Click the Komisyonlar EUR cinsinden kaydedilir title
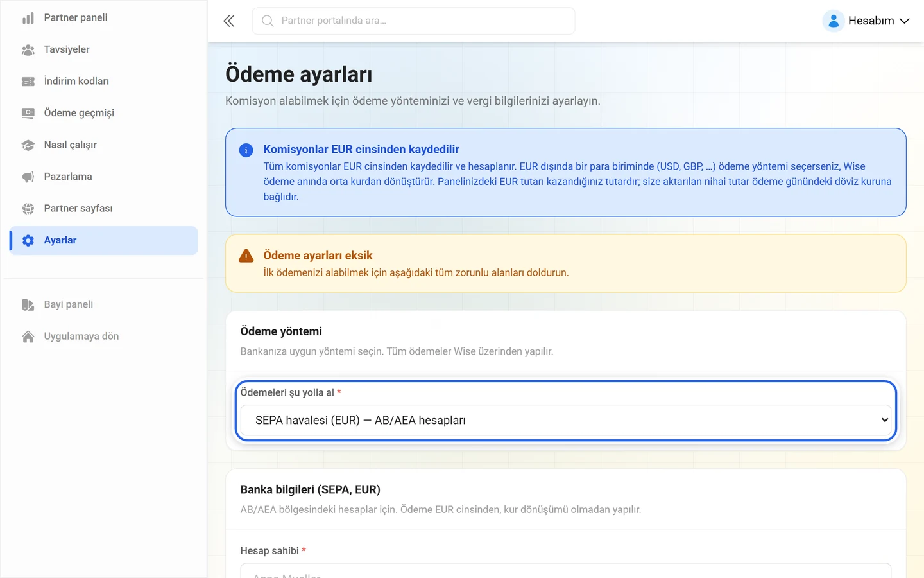The height and width of the screenshot is (578, 924). (x=361, y=150)
